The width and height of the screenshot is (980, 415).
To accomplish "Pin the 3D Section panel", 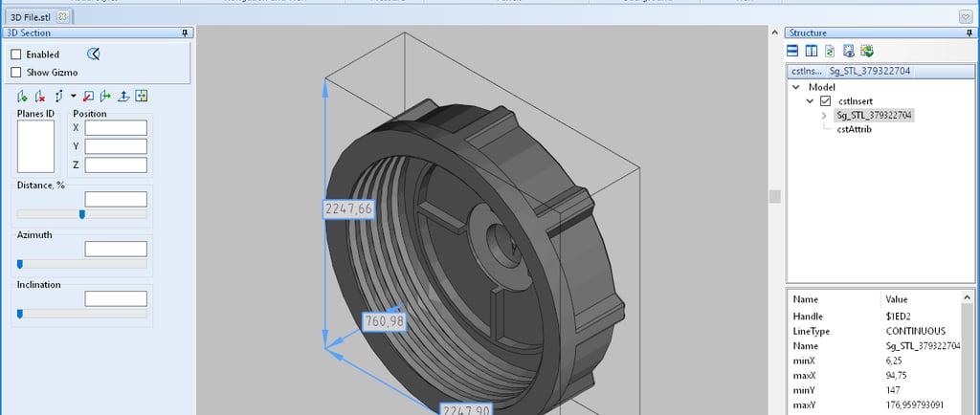I will click(x=185, y=33).
